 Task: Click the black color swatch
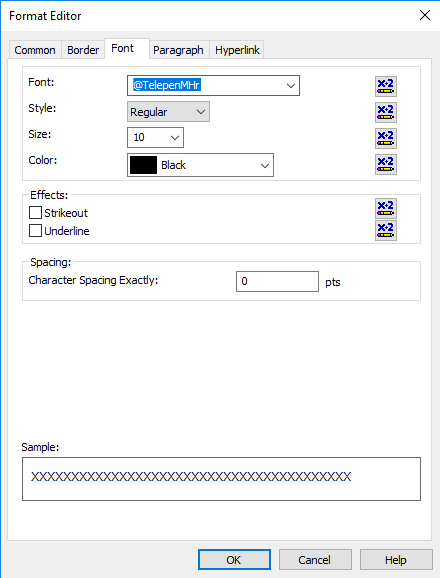(143, 165)
